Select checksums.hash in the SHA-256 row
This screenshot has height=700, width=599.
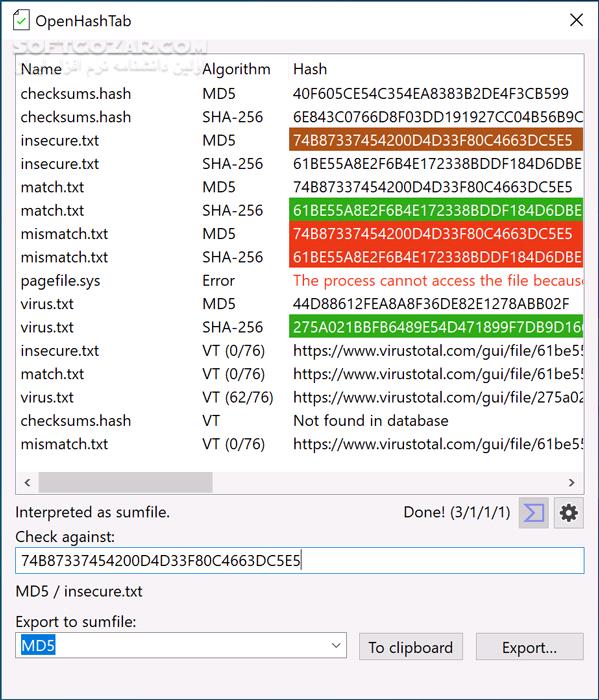(76, 117)
